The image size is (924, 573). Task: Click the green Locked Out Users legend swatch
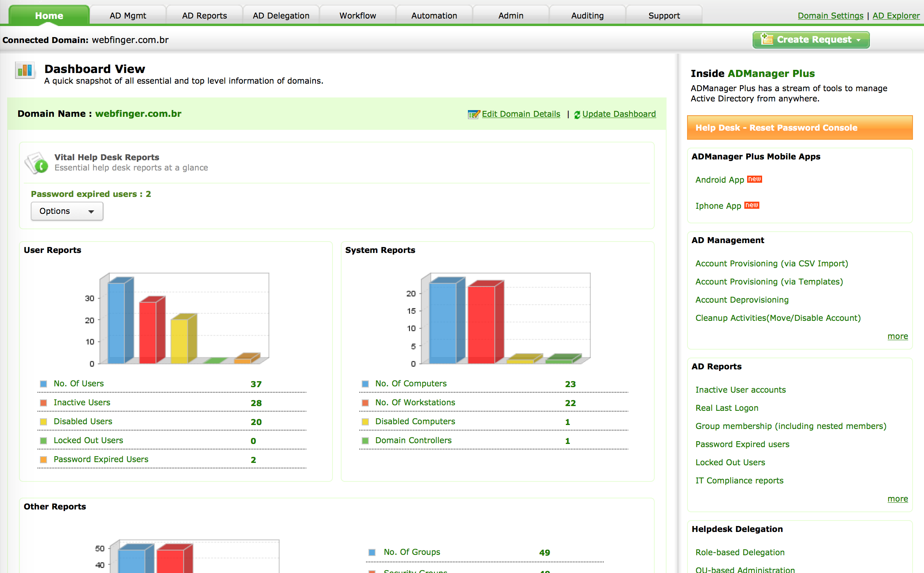pyautogui.click(x=43, y=440)
